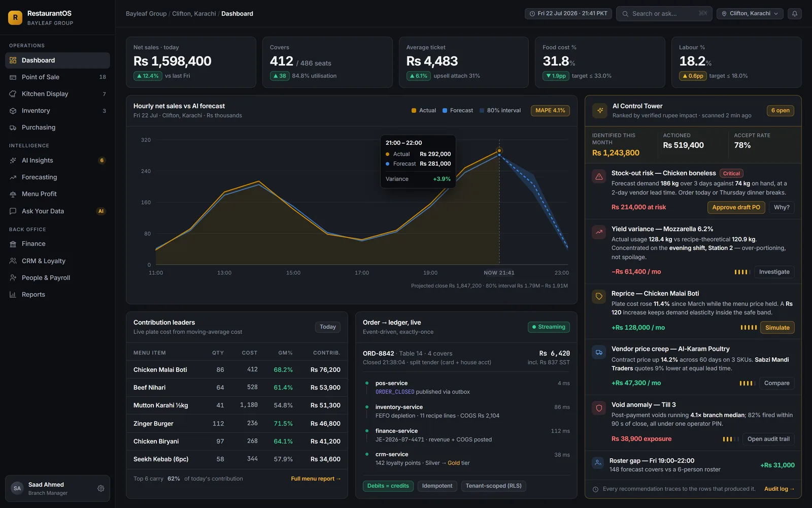Open Full menu report link

coord(316,479)
